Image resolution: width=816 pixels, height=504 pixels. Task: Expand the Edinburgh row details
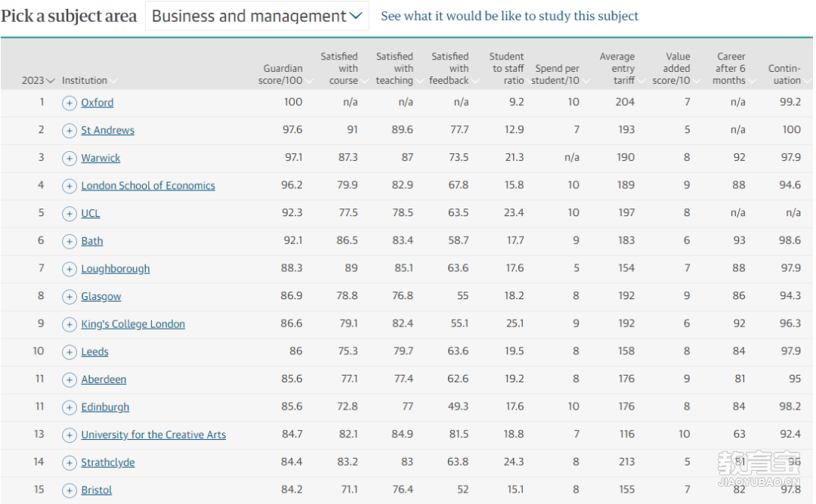pyautogui.click(x=70, y=407)
